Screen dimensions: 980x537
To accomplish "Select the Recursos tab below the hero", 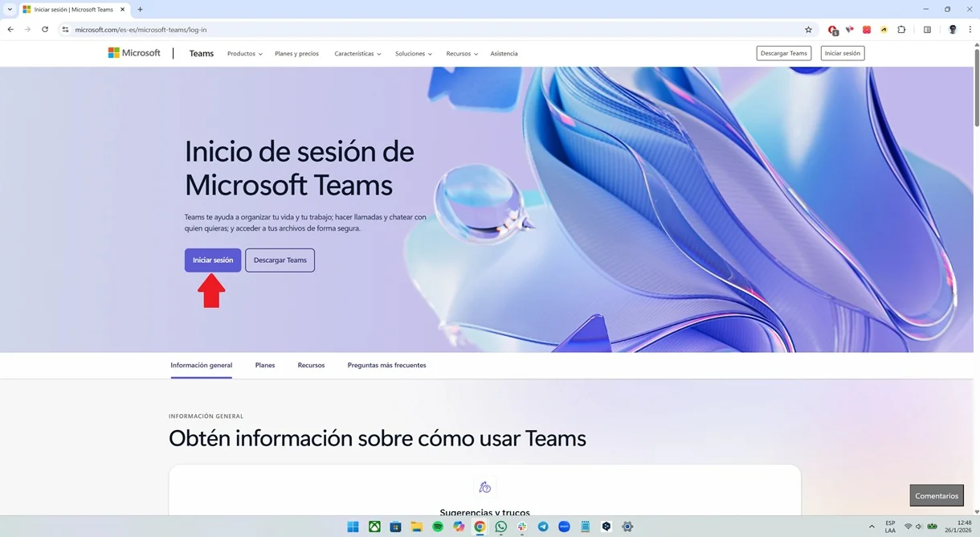I will click(x=311, y=365).
